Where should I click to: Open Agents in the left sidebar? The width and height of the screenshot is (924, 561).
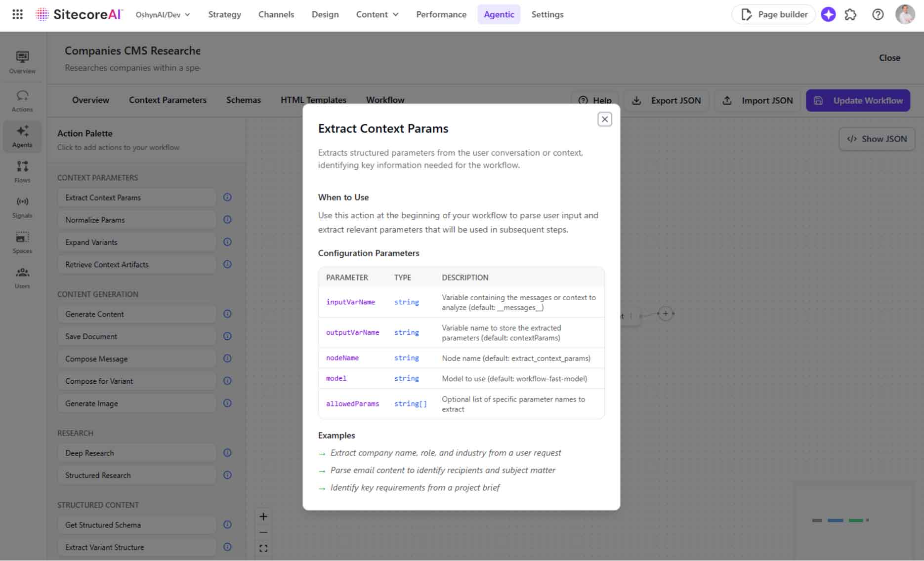[22, 137]
